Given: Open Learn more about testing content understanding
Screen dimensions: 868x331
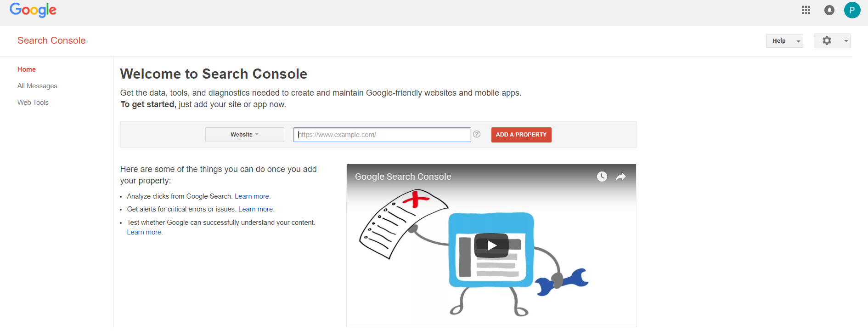Looking at the screenshot, I should (x=144, y=232).
